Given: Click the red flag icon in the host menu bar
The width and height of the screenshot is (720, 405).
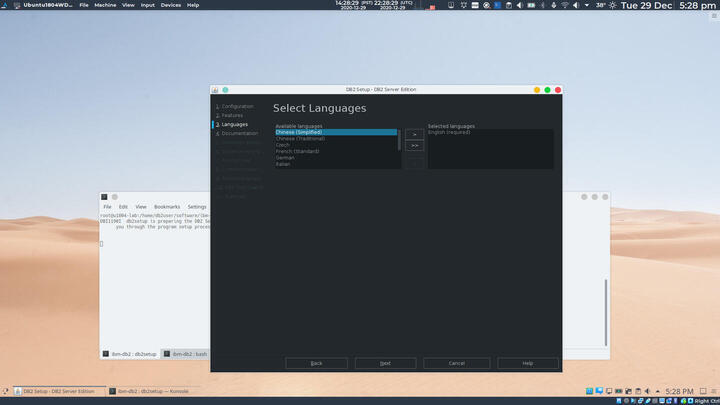Looking at the screenshot, I should [x=431, y=6].
